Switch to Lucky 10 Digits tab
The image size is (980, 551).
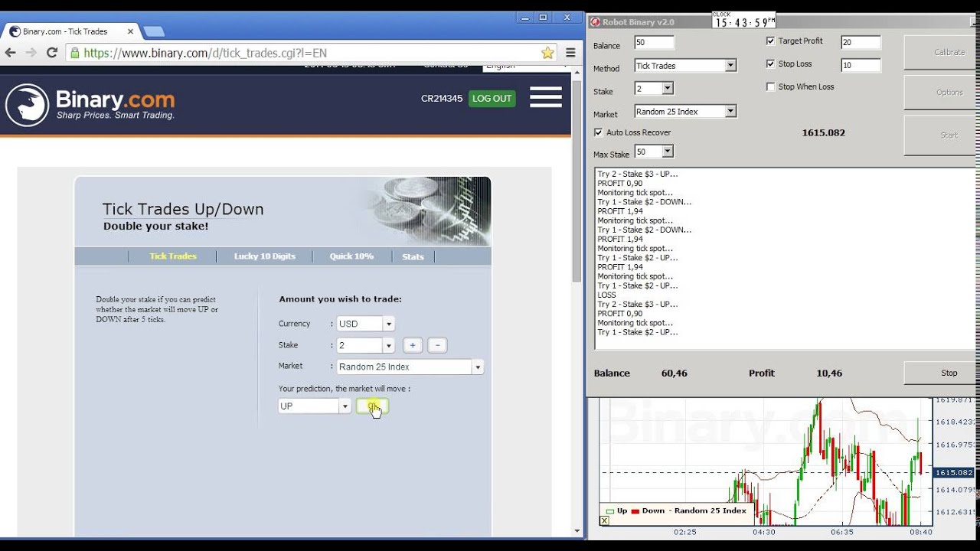tap(265, 256)
